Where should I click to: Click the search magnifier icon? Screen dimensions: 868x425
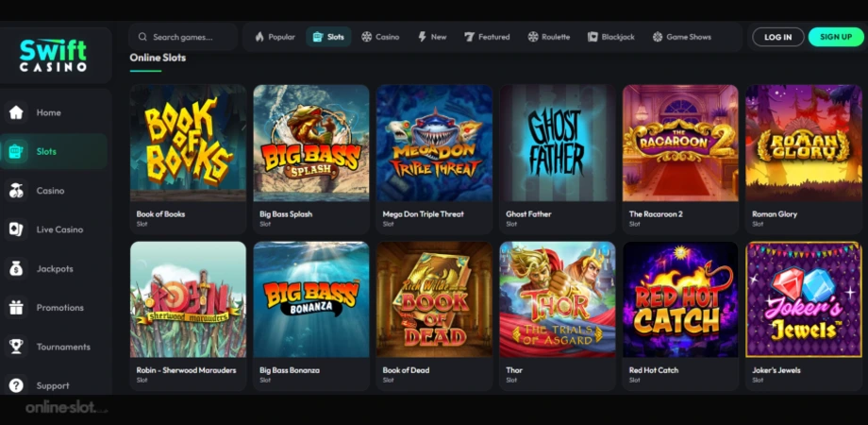coord(142,37)
